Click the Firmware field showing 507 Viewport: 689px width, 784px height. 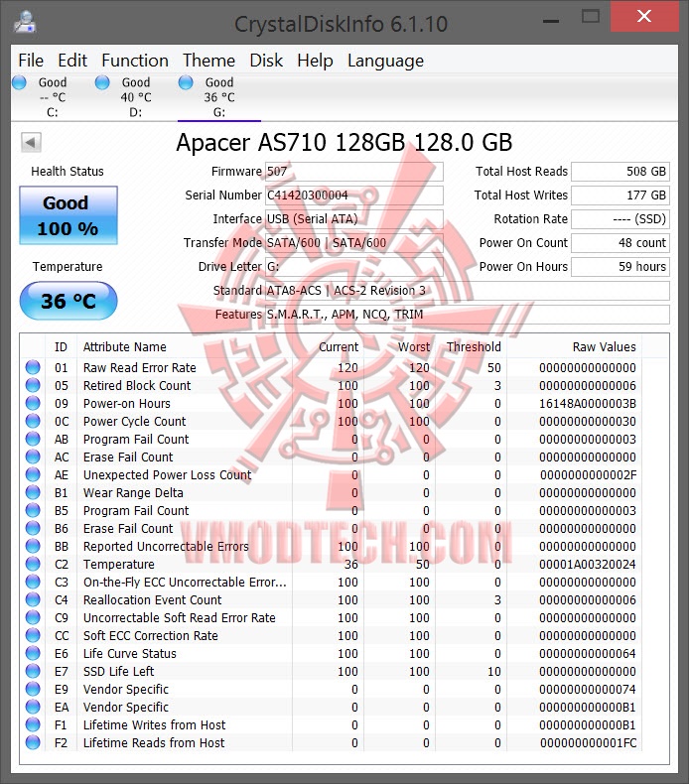coord(354,172)
